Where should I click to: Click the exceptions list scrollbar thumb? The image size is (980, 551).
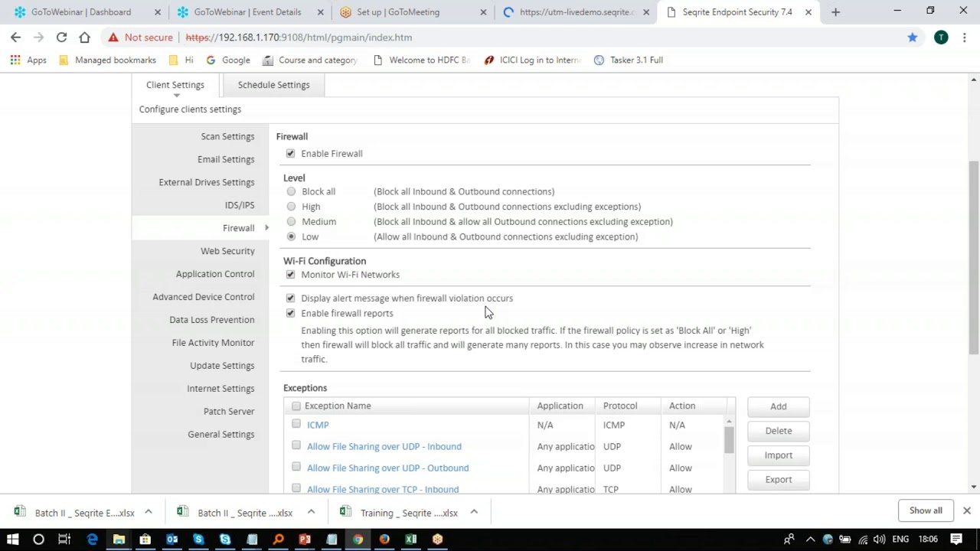click(x=729, y=440)
